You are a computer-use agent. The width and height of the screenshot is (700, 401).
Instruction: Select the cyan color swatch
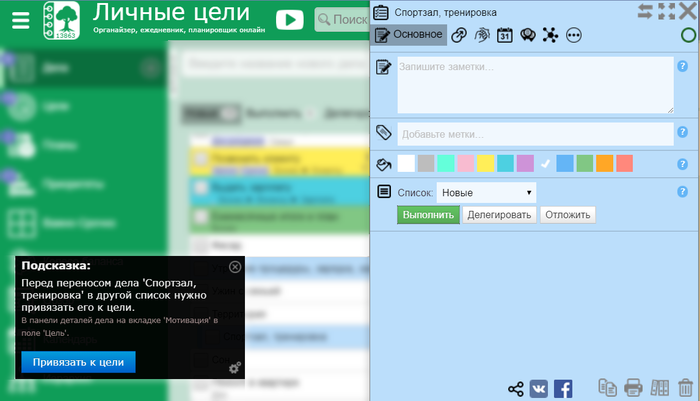point(505,163)
